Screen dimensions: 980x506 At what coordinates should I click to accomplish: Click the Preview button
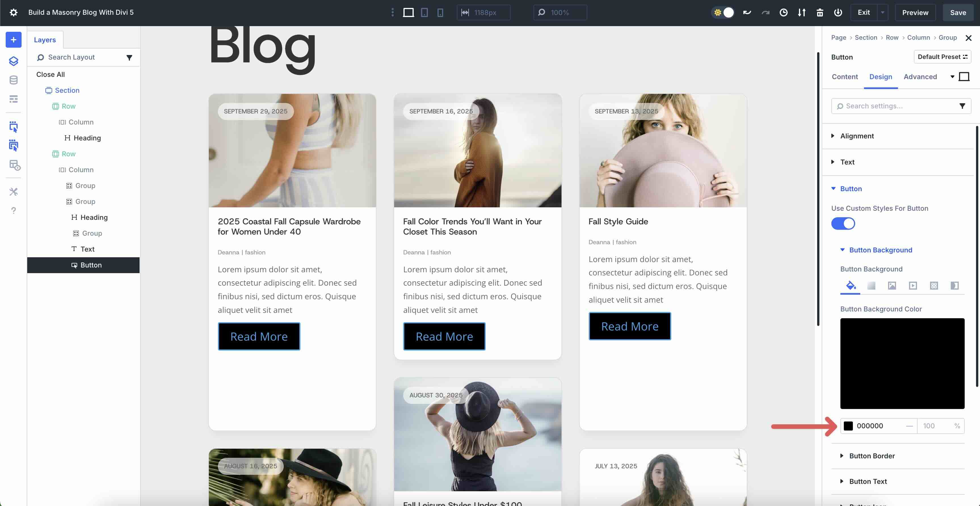point(915,12)
